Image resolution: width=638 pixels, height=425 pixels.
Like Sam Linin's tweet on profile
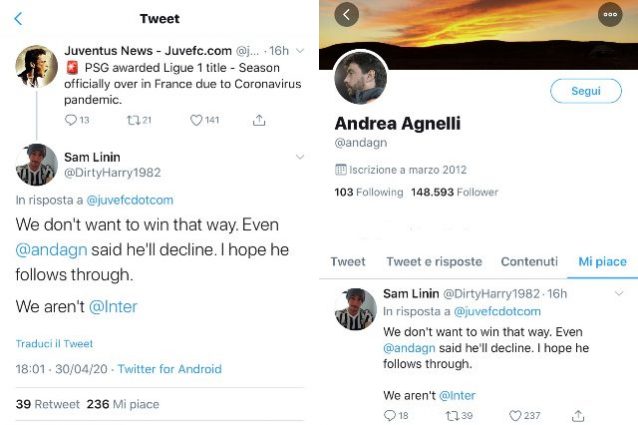[x=517, y=416]
